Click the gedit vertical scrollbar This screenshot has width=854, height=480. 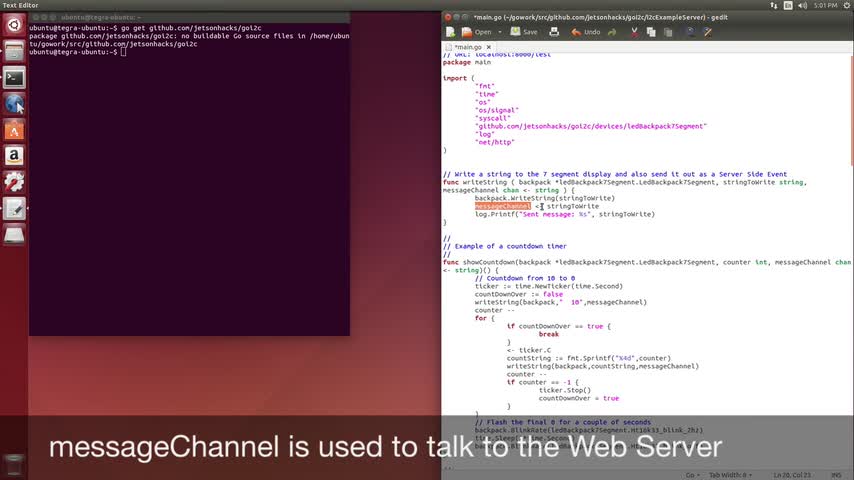[x=851, y=111]
